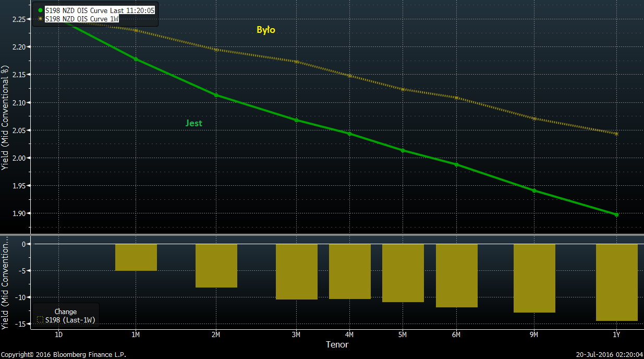Click the 'Change' legend header in lower panel
This screenshot has width=644, height=359.
[x=65, y=312]
